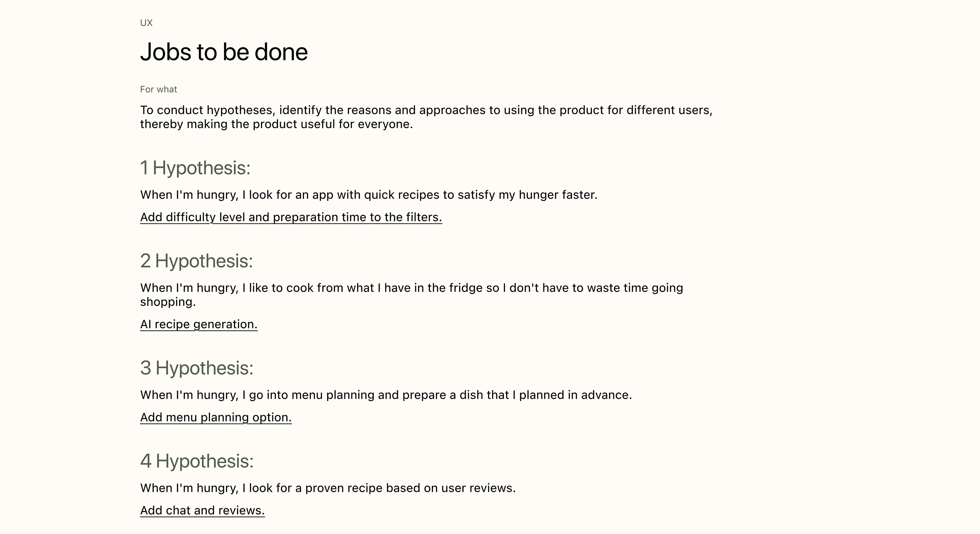Click the "For what" subheading
This screenshot has height=534, width=980.
tap(158, 89)
